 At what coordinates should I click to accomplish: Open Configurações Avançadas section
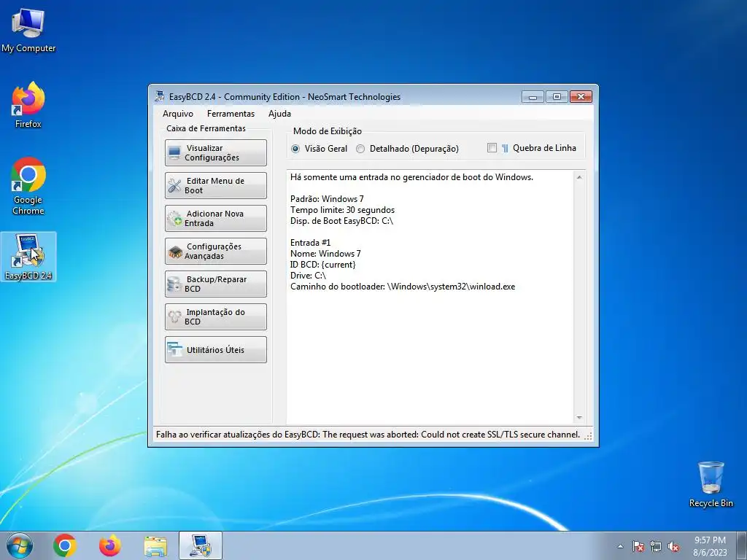216,252
